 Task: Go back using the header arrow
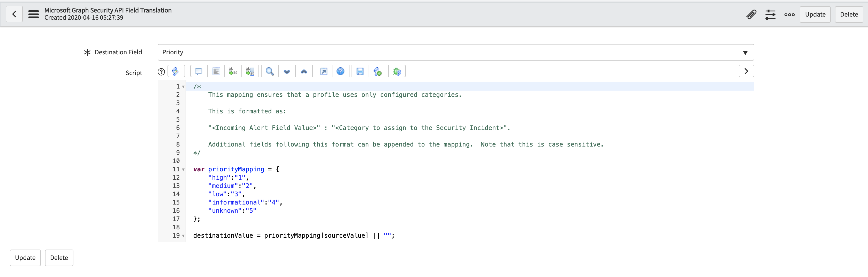pyautogui.click(x=14, y=14)
